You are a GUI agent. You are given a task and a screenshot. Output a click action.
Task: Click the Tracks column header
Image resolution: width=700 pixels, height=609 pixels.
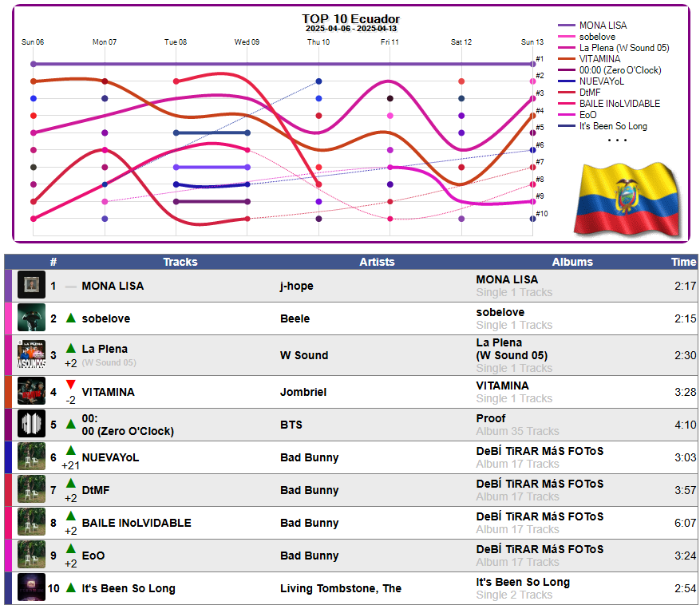tap(180, 262)
